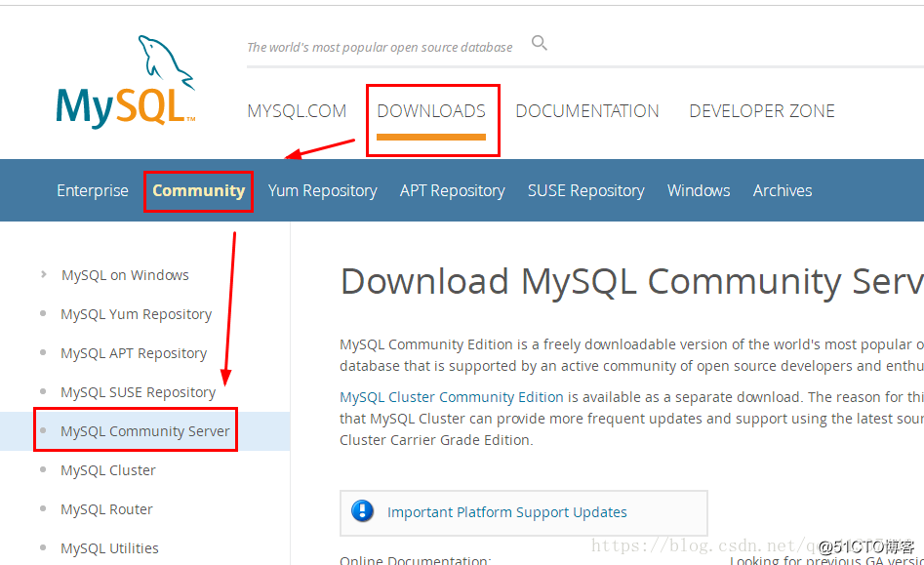Open MySQL Yum Repository sidebar link

tap(137, 314)
